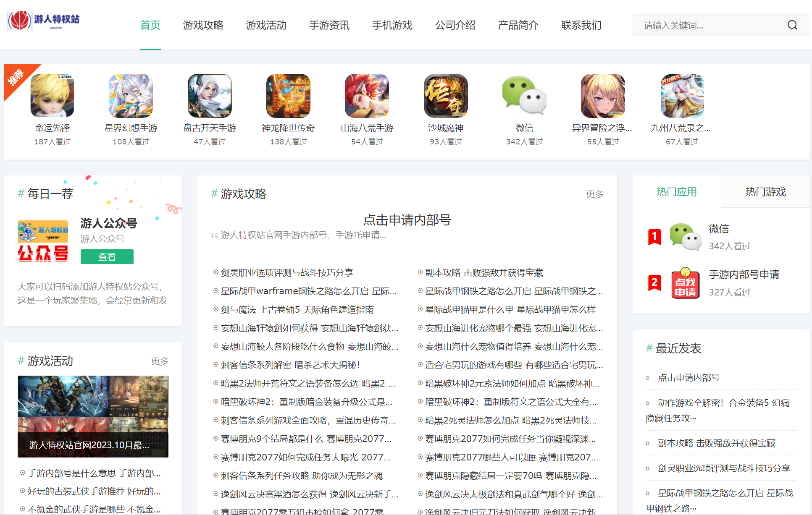Select the 热门应用 tab
812x515 pixels.
click(x=676, y=192)
